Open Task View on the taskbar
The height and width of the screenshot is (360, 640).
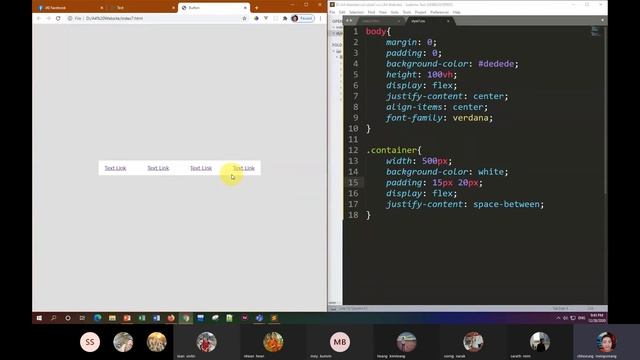pos(82,318)
